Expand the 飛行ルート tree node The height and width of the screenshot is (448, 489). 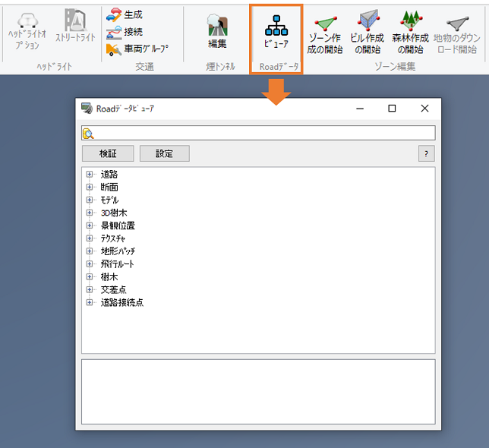pyautogui.click(x=90, y=264)
